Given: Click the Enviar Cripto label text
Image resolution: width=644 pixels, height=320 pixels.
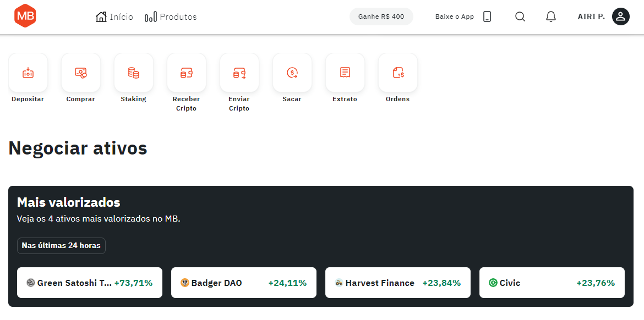Looking at the screenshot, I should (239, 104).
